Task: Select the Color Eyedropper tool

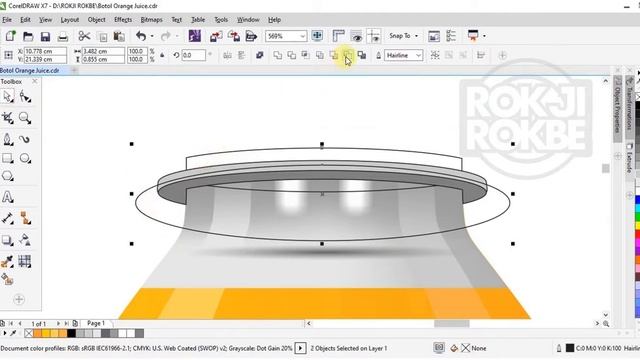Action: pos(7,261)
